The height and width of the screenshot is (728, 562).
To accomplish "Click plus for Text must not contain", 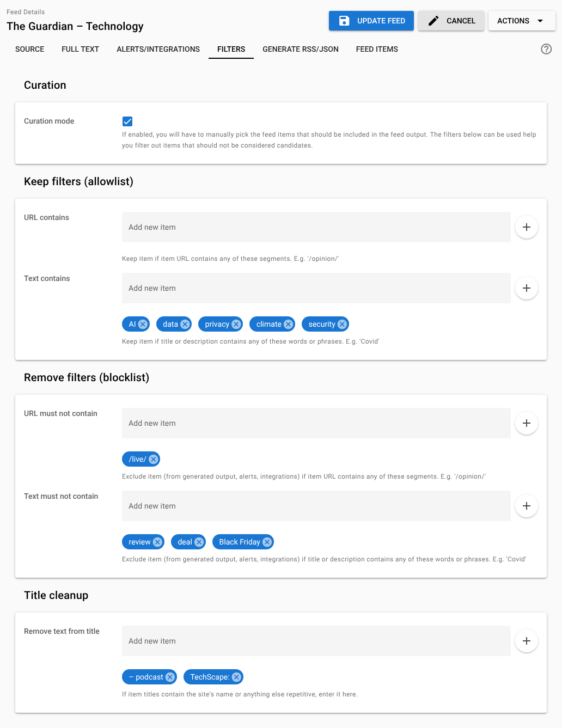I will (527, 506).
